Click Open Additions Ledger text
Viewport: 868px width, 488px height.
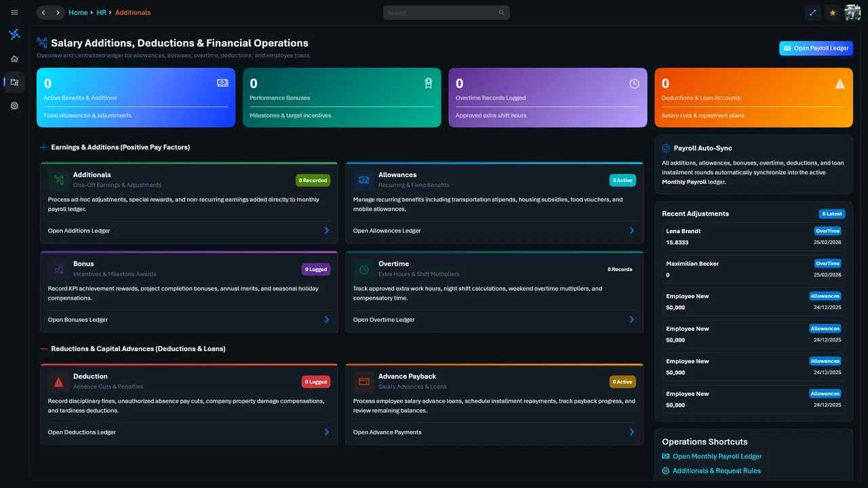(x=79, y=230)
